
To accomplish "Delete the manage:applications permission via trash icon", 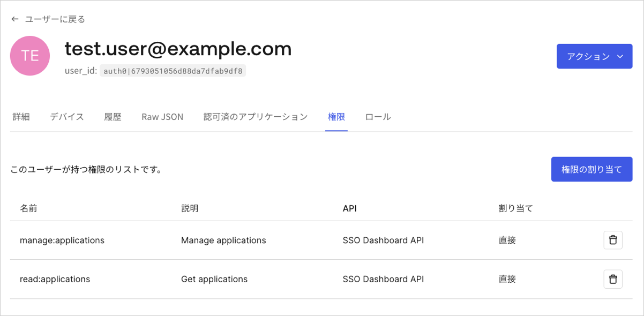I will coord(613,240).
